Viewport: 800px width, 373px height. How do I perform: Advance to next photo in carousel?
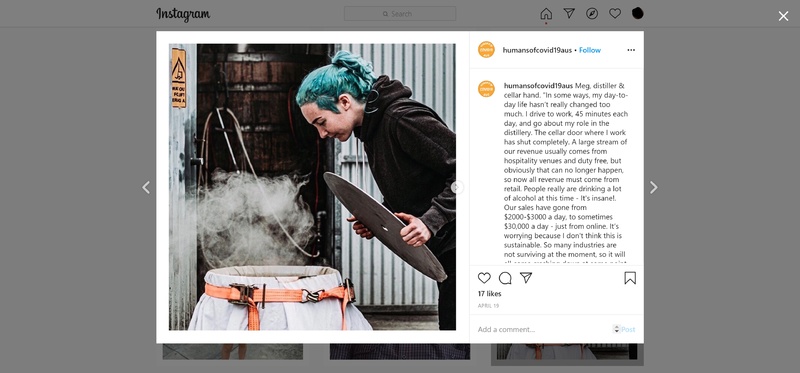click(x=456, y=187)
